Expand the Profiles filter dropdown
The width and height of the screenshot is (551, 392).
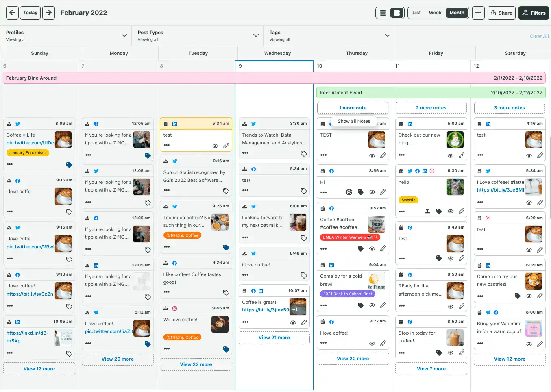124,35
